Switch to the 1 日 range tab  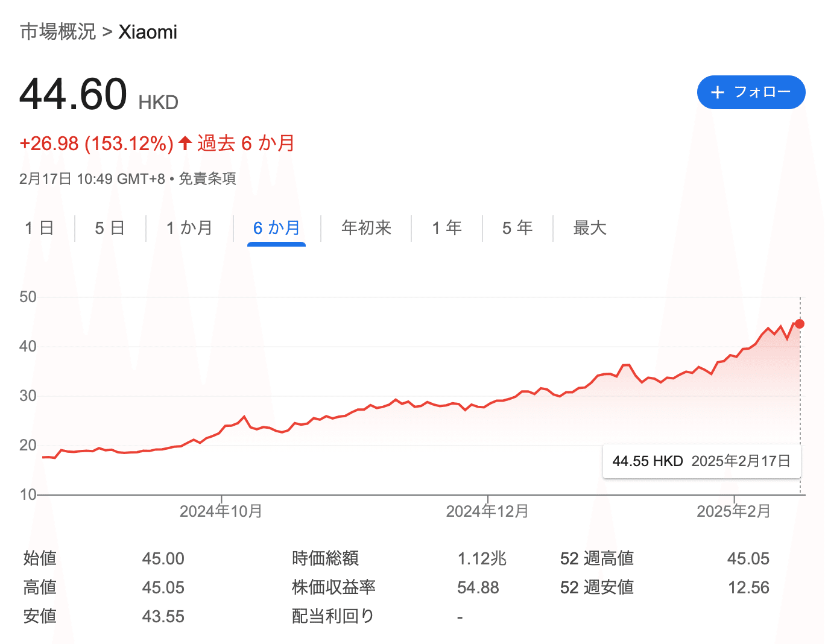(x=39, y=228)
